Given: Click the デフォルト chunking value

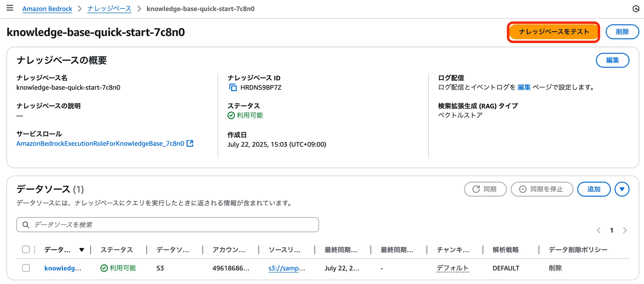Looking at the screenshot, I should coord(452,268).
